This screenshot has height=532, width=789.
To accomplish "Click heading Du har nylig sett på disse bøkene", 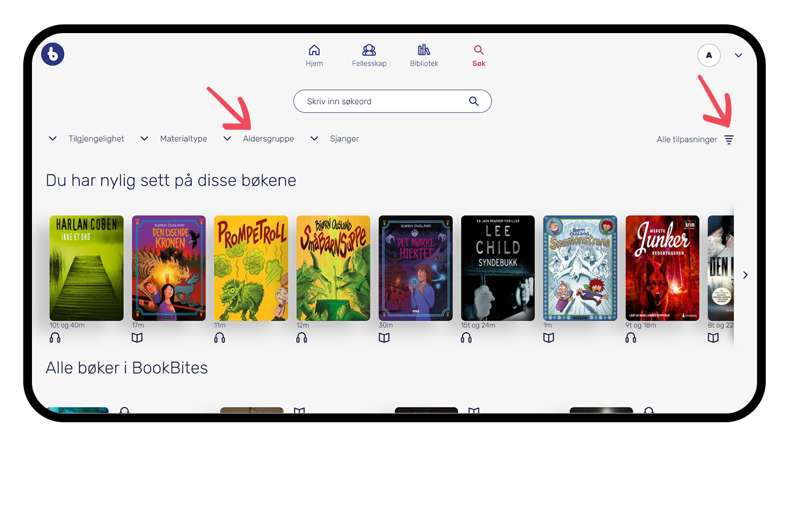I will (x=171, y=181).
